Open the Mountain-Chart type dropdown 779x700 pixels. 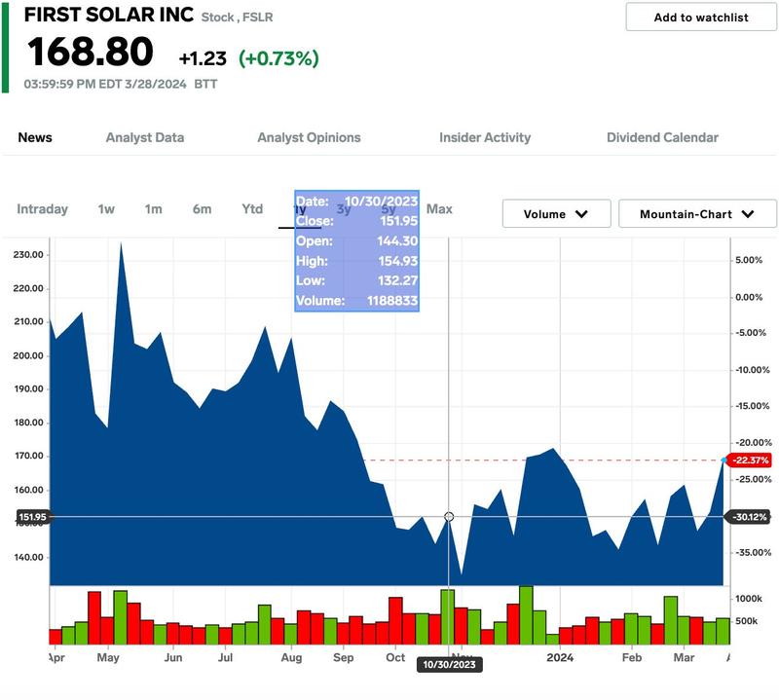click(697, 214)
